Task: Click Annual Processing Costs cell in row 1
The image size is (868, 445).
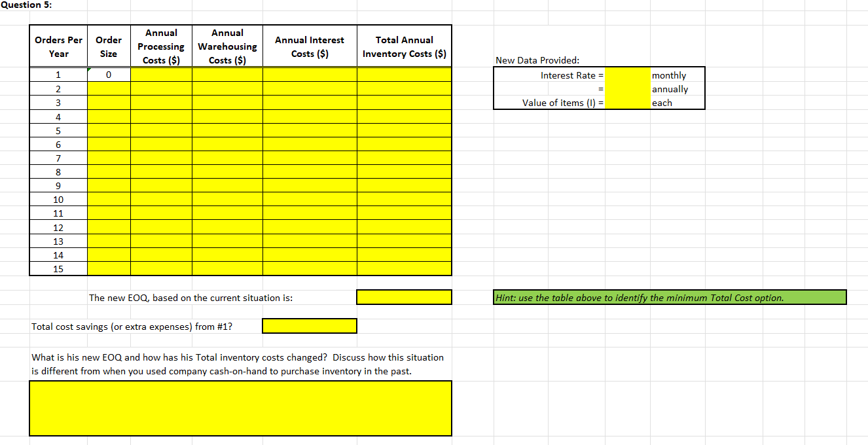Action: pyautogui.click(x=161, y=75)
